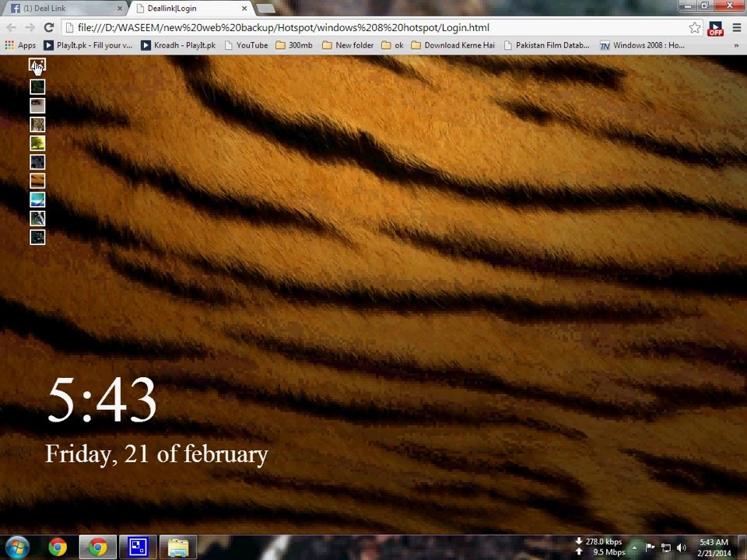Click the 278.0 kbps download speed meter

[600, 541]
